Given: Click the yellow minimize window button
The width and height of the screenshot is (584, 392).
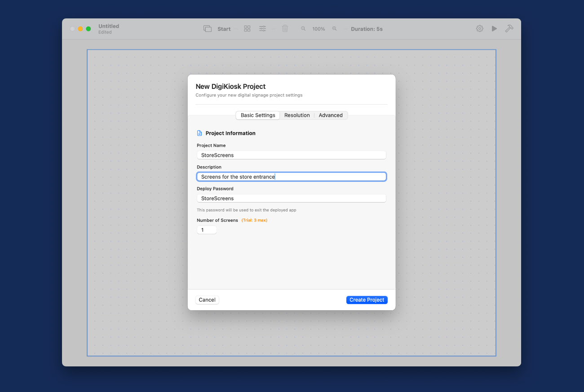Looking at the screenshot, I should 80,29.
